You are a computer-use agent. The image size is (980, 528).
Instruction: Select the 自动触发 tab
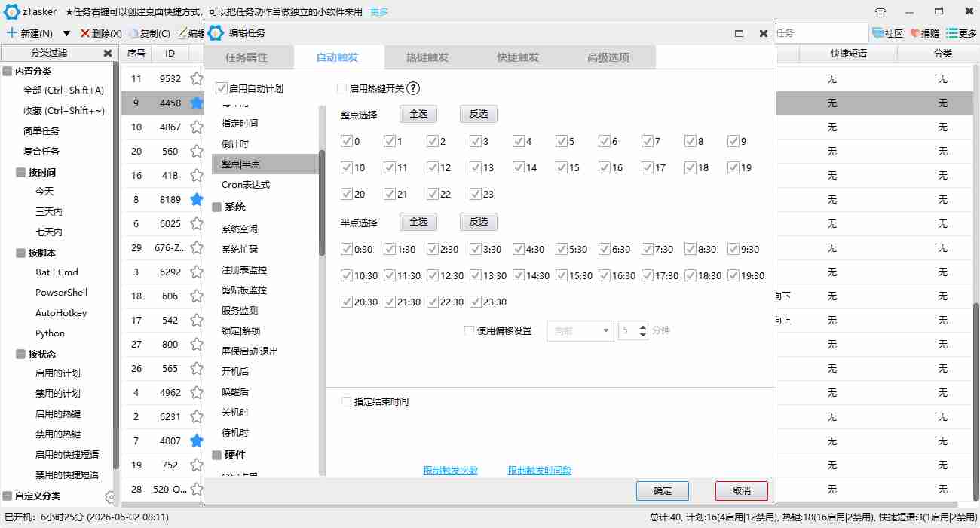337,57
